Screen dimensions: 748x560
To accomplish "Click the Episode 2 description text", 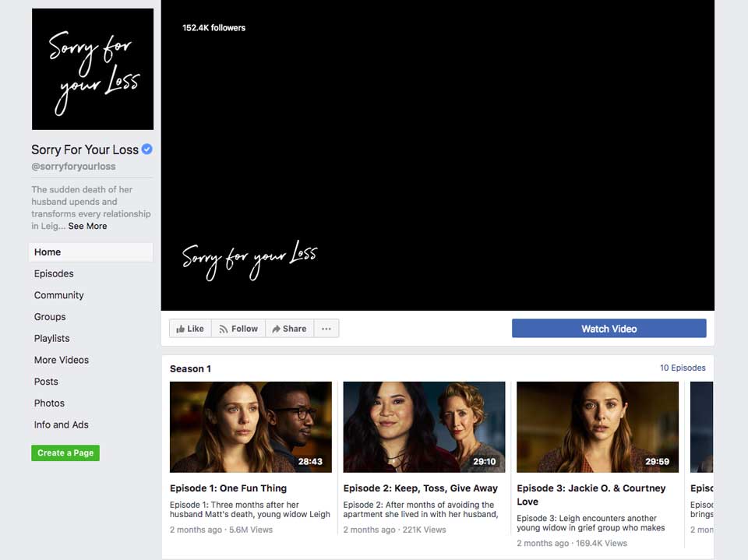I will click(x=421, y=509).
